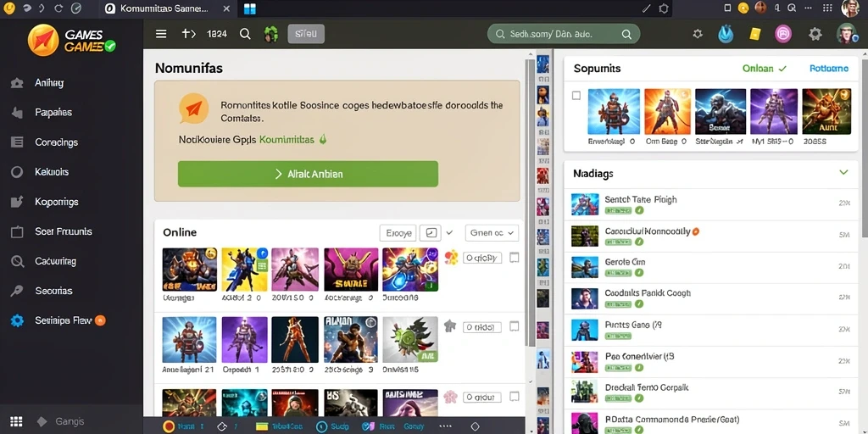Tick the checkbox in the Sopumits panel
This screenshot has height=434, width=868.
point(576,96)
